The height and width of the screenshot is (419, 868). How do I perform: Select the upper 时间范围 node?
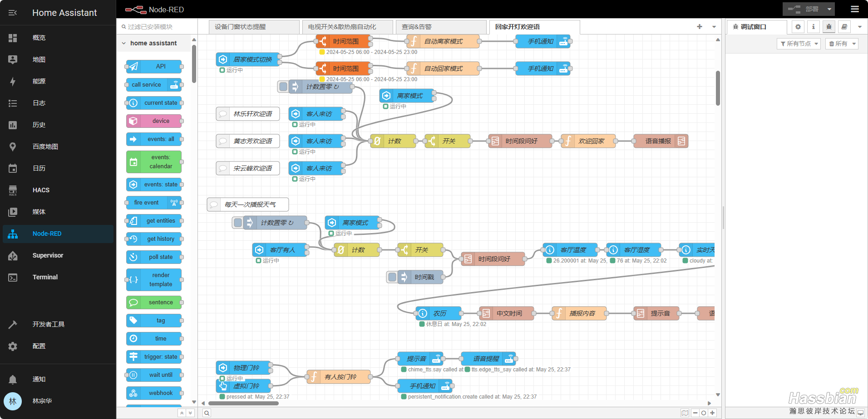pos(343,41)
